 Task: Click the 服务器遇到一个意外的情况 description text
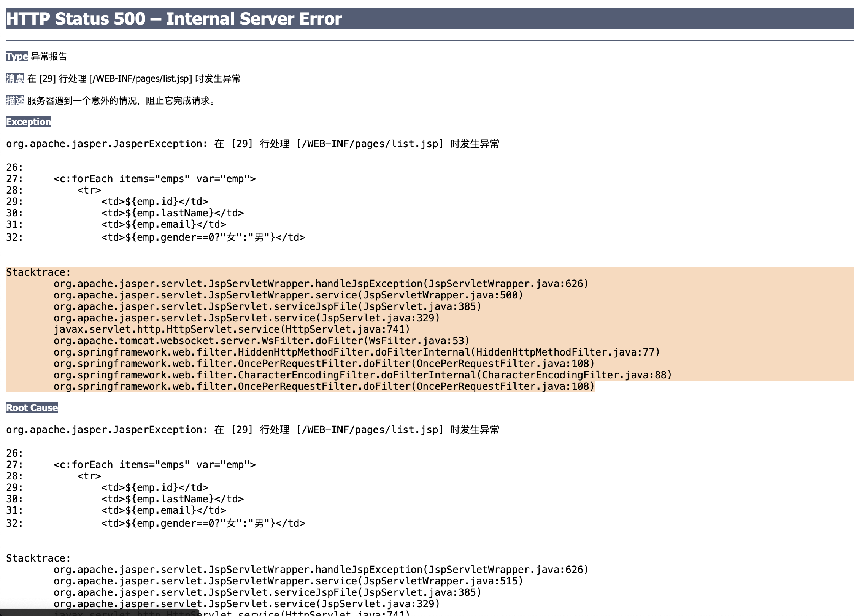point(122,101)
